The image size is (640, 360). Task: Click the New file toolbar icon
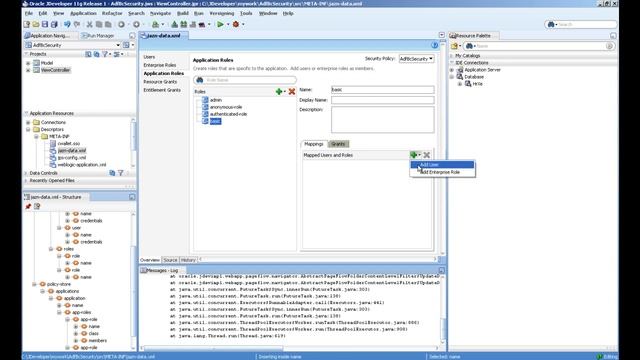tap(27, 24)
